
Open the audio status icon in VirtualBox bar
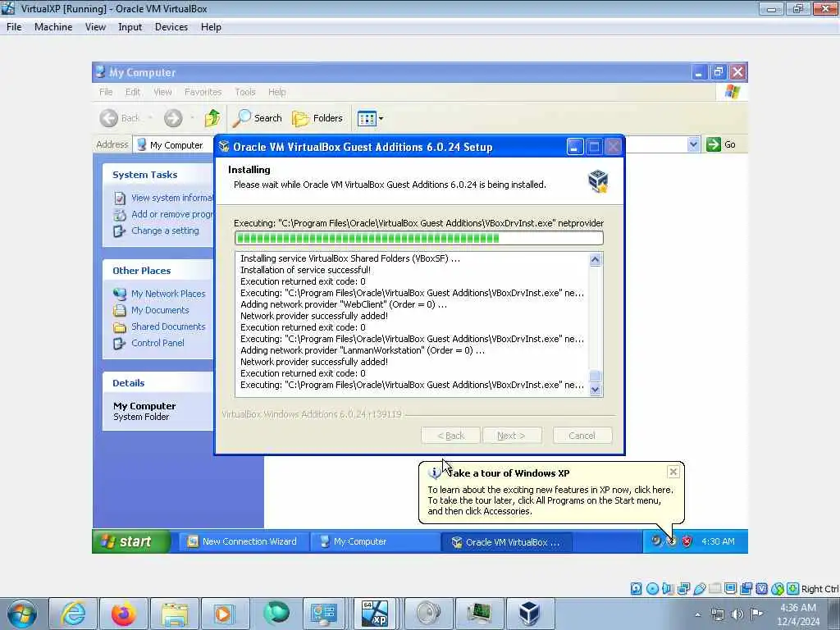(668, 589)
